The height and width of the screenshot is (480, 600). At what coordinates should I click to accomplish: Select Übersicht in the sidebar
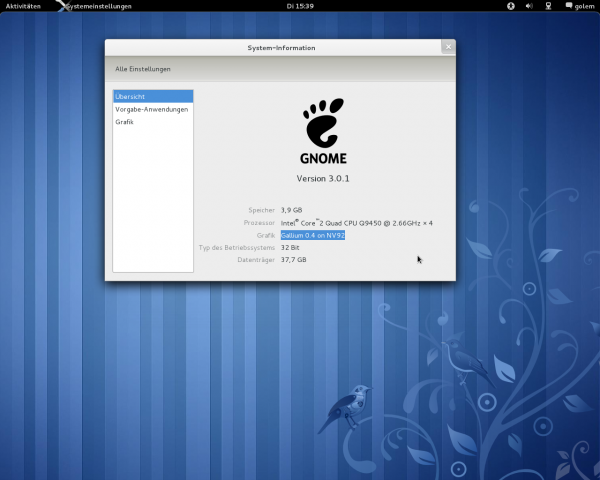coord(153,96)
